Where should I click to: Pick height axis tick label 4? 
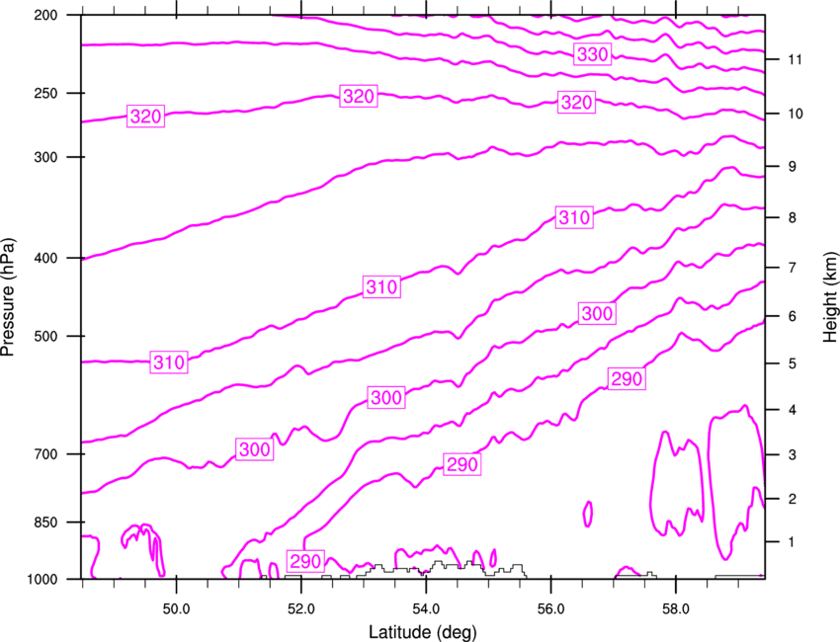coord(792,410)
